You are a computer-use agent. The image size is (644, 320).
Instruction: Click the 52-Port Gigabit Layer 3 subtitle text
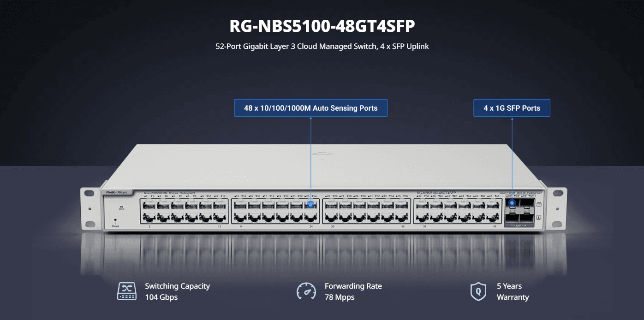[x=322, y=46]
